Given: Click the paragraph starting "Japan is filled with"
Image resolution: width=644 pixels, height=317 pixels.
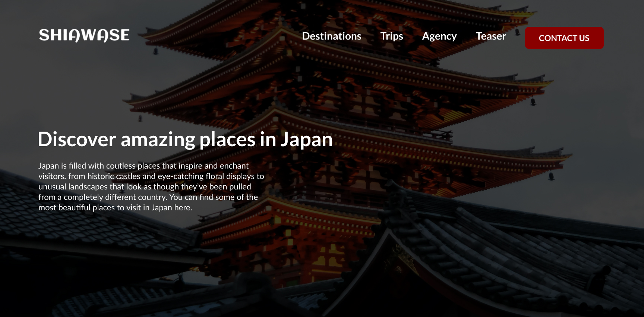Looking at the screenshot, I should pos(151,186).
